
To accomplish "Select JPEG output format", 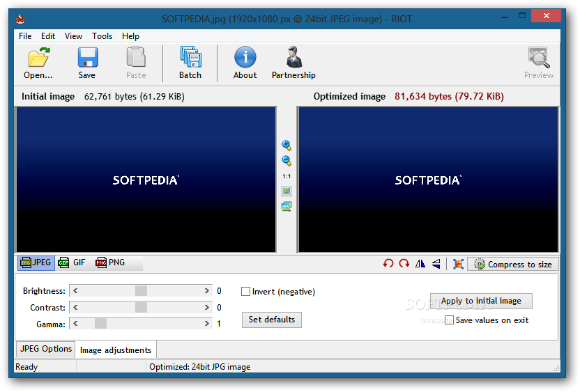I will click(x=36, y=262).
